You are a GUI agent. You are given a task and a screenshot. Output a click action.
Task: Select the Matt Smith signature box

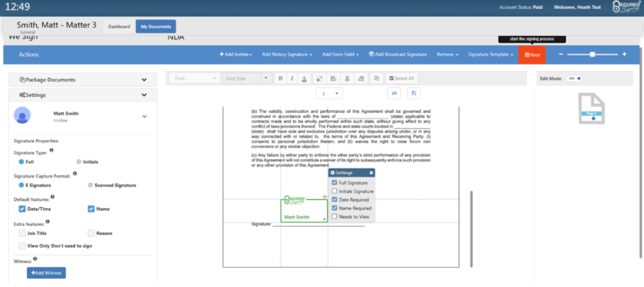coord(304,211)
